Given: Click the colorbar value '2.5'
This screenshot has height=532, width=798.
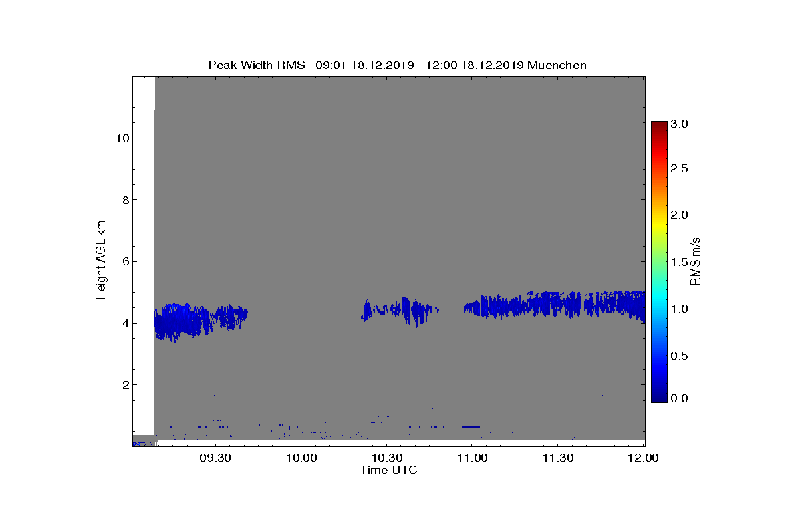Looking at the screenshot, I should 679,169.
